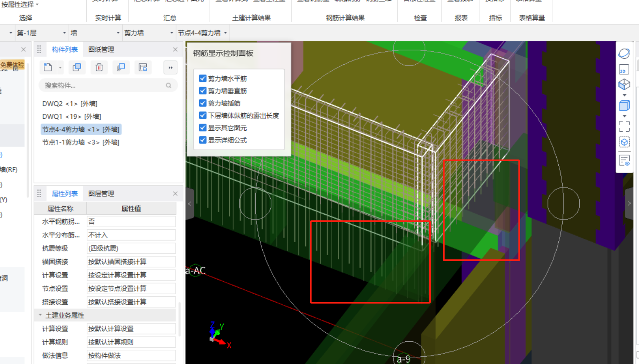Click the 属性名称 column header
This screenshot has height=364, width=639.
pyautogui.click(x=61, y=208)
